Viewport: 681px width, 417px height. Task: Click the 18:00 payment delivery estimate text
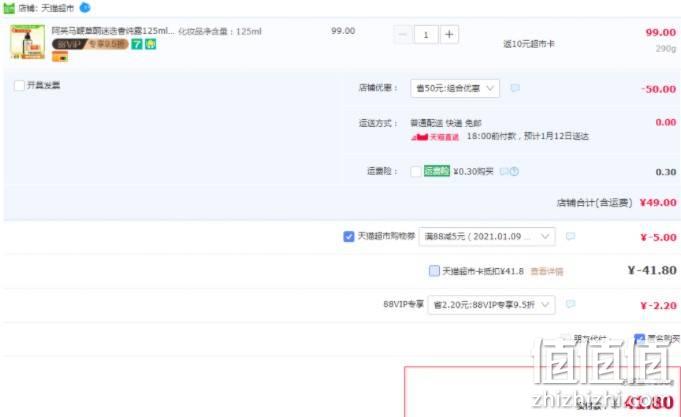point(528,136)
